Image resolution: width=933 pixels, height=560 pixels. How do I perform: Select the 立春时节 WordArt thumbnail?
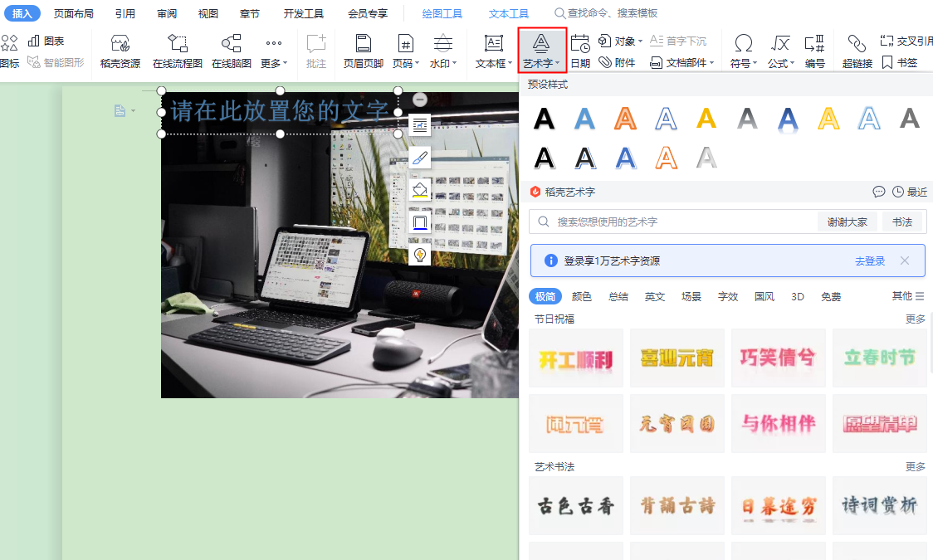click(879, 358)
